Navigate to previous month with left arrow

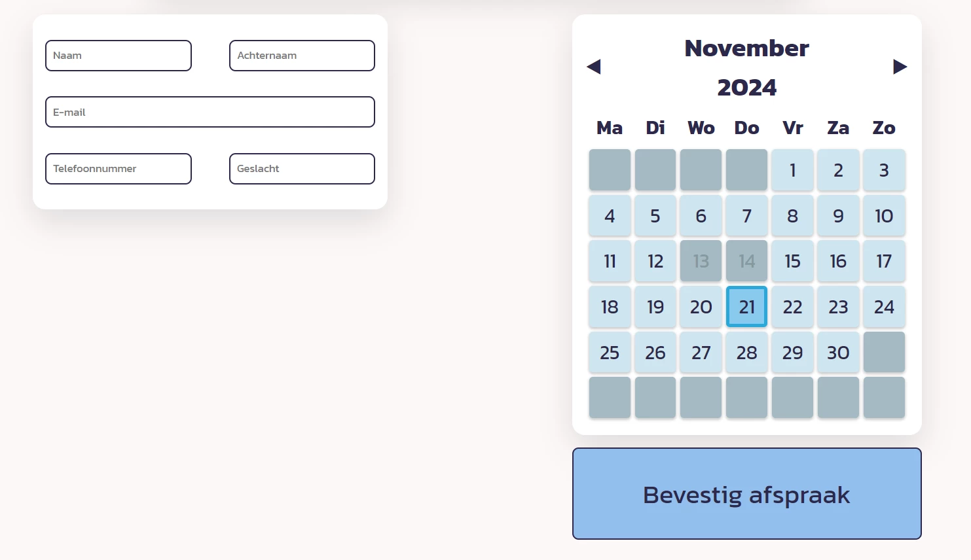click(x=593, y=66)
